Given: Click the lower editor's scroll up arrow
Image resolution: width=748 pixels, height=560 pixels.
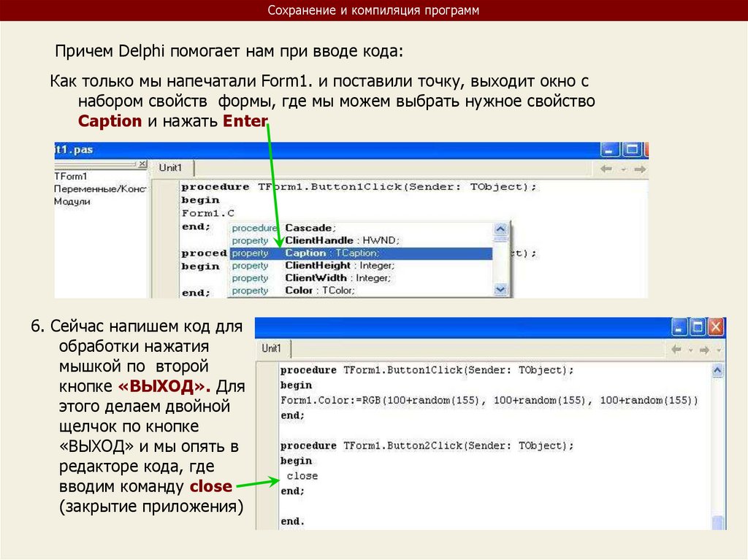Looking at the screenshot, I should pos(718,370).
